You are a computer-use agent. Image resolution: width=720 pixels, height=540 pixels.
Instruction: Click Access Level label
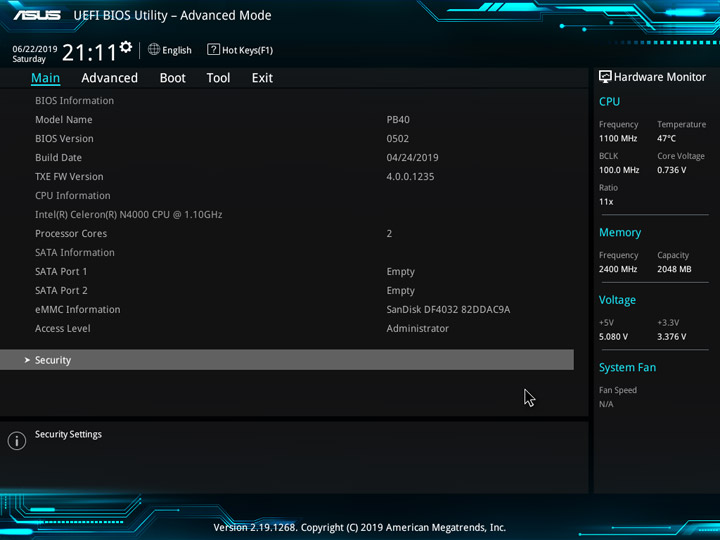pos(62,328)
